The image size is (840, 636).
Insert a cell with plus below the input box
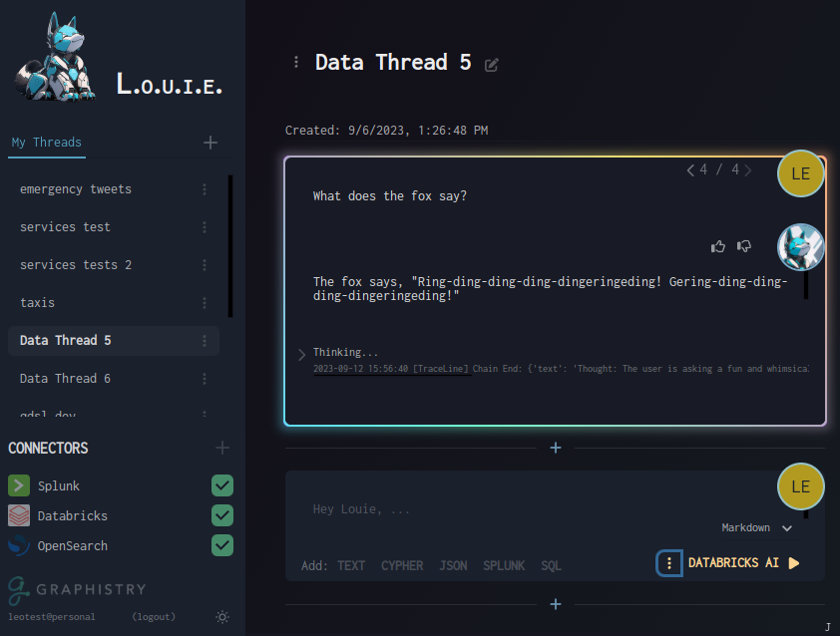click(x=556, y=604)
